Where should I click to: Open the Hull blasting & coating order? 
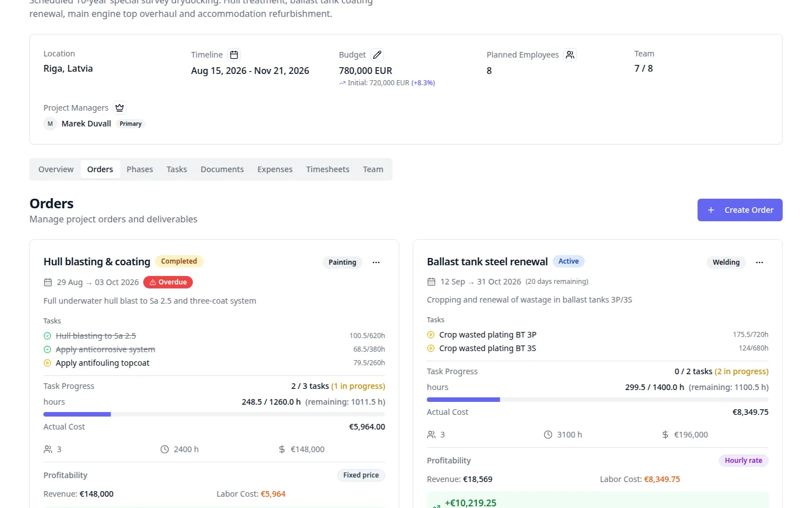97,262
